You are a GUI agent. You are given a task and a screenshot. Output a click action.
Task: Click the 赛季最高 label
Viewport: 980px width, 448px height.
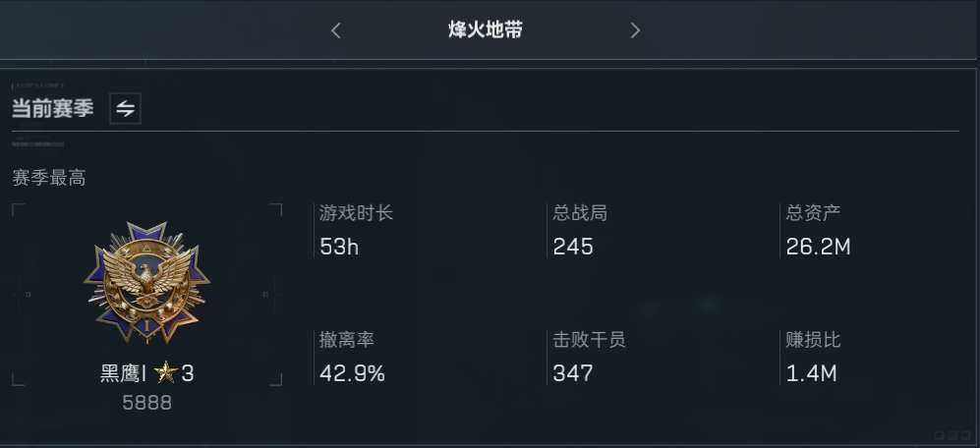pyautogui.click(x=49, y=178)
